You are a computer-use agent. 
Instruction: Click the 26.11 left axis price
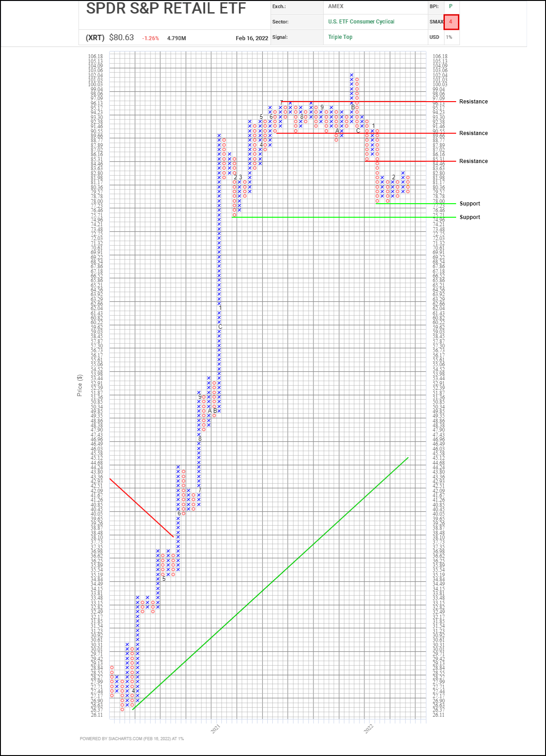pos(97,715)
